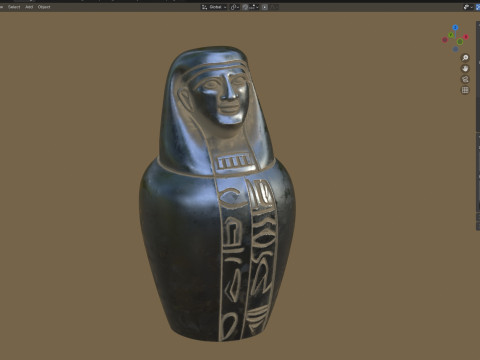Click the negative Y green ring ball

460,42
